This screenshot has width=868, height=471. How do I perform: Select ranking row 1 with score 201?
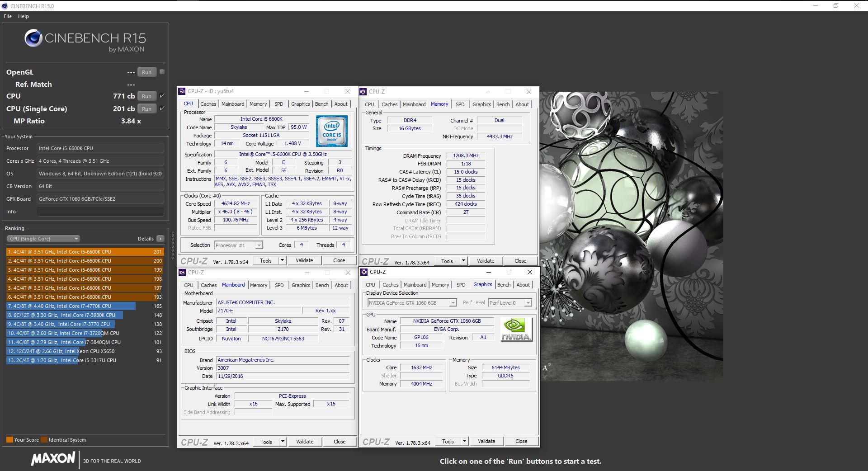click(85, 252)
